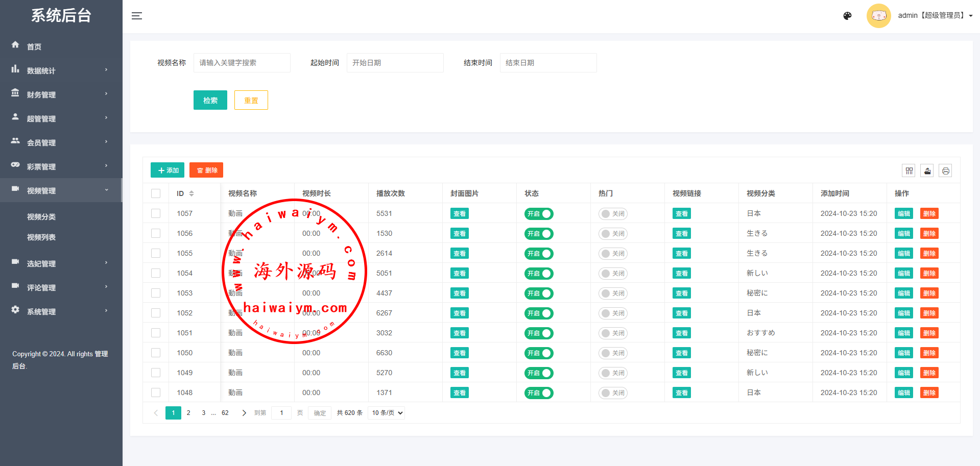Click the green 检索 search button
Viewport: 980px width, 466px height.
pos(210,100)
